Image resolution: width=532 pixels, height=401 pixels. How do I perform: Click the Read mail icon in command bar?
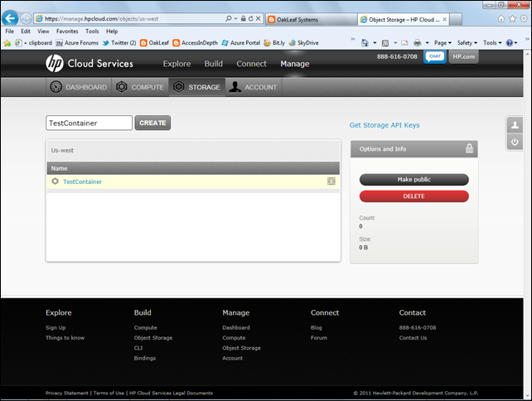[404, 43]
